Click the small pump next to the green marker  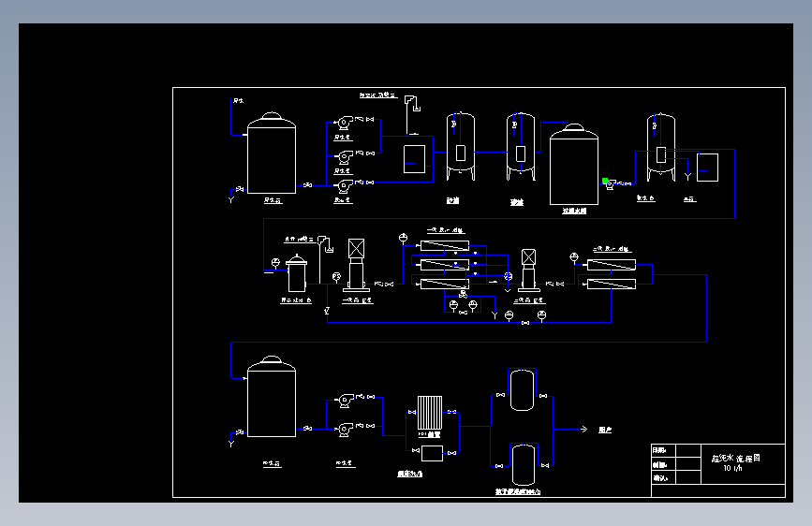611,184
